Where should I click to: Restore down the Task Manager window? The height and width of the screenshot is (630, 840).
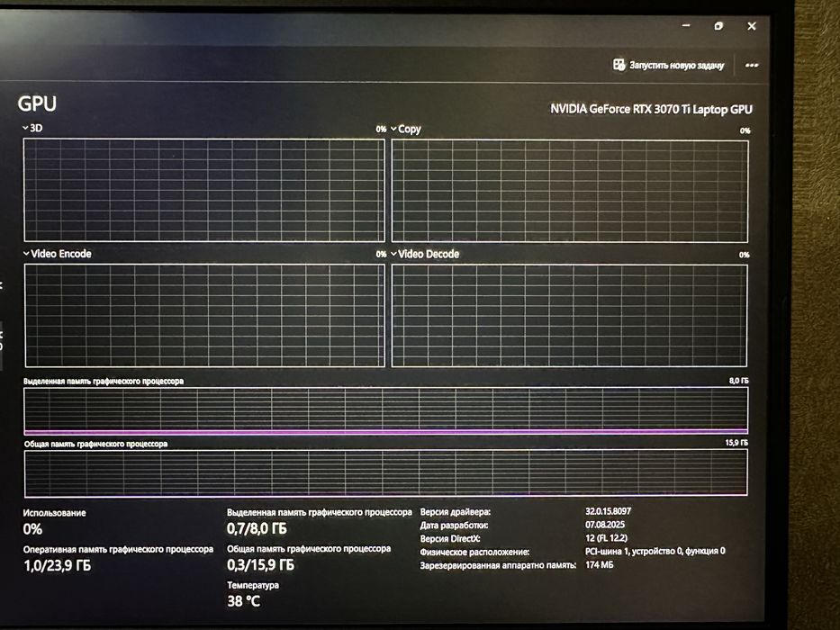(719, 26)
